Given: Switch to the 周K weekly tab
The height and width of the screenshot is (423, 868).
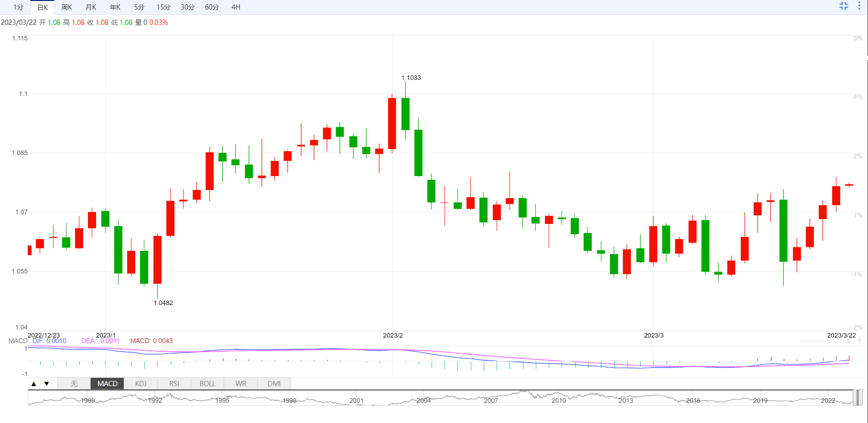Looking at the screenshot, I should [x=66, y=7].
